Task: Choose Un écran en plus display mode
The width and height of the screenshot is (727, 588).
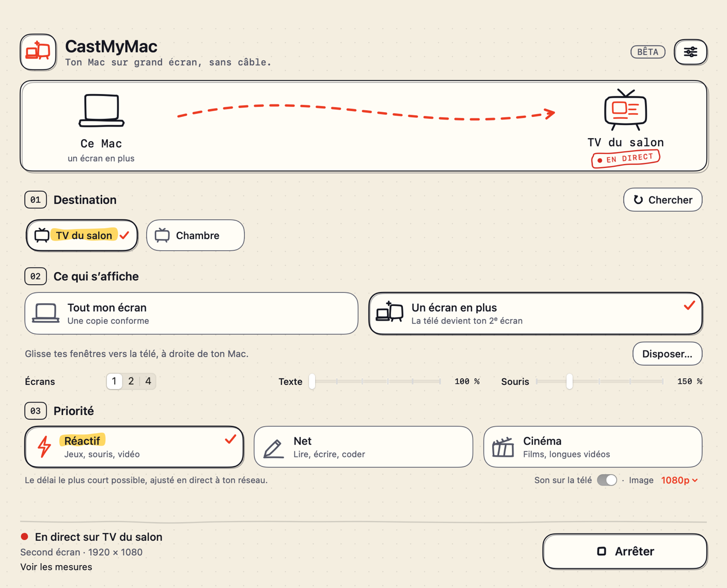Action: [x=535, y=313]
